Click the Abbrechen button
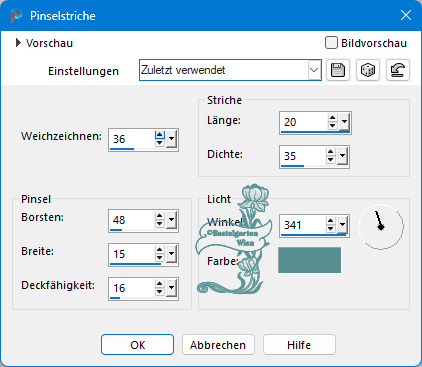 (x=218, y=345)
